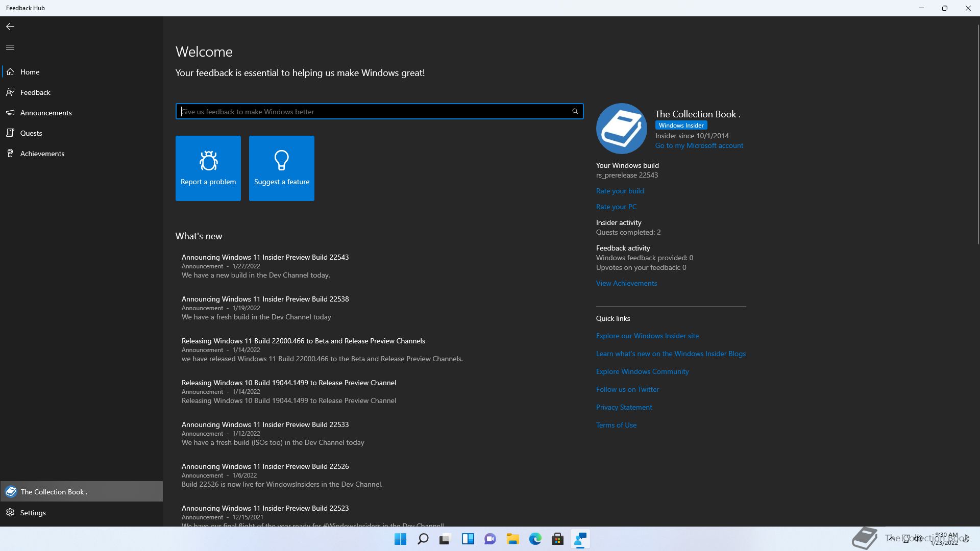
Task: Open the Rate your PC link
Action: pyautogui.click(x=616, y=207)
